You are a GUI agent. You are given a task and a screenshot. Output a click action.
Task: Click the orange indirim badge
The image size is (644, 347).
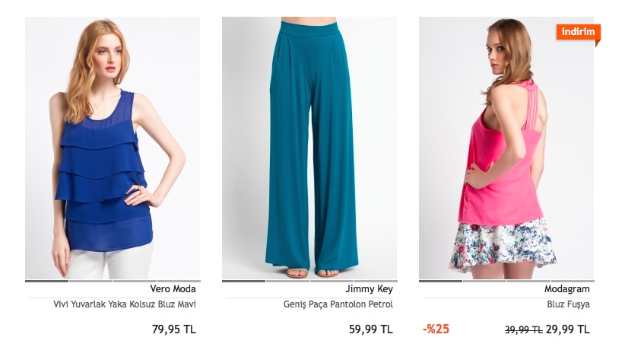coord(579,32)
